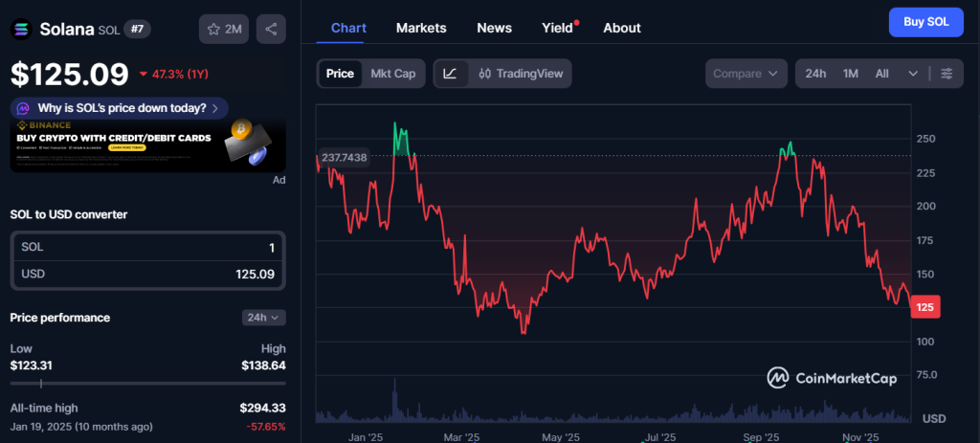This screenshot has height=443, width=980.
Task: Open the chart settings sliders icon
Action: pos(947,74)
